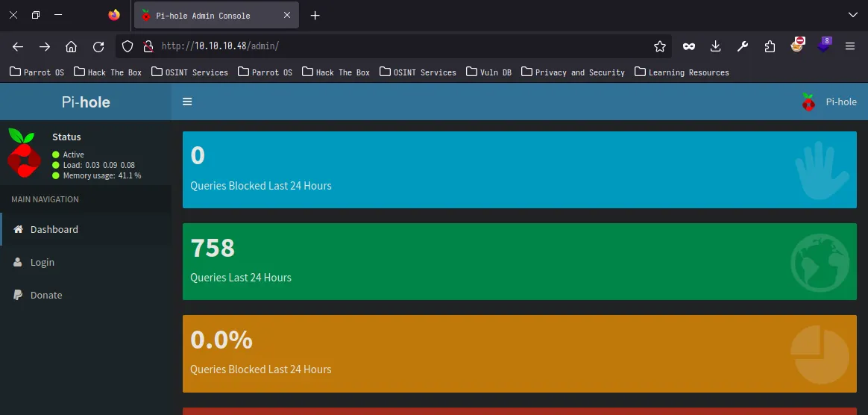Click the green 758 Queries Last 24 Hours box
The image size is (868, 415).
click(519, 261)
